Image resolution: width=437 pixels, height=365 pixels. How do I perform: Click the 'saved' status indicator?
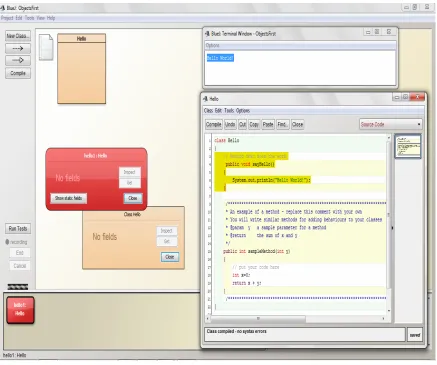415,335
